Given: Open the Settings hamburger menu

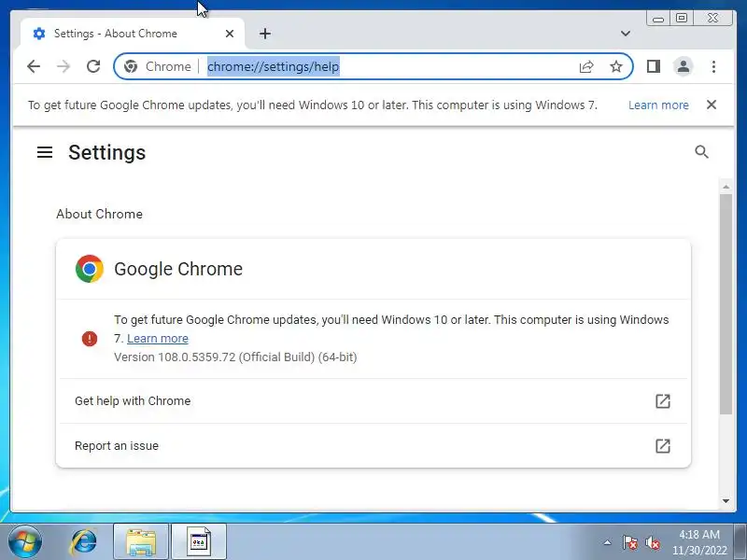Looking at the screenshot, I should (x=45, y=152).
